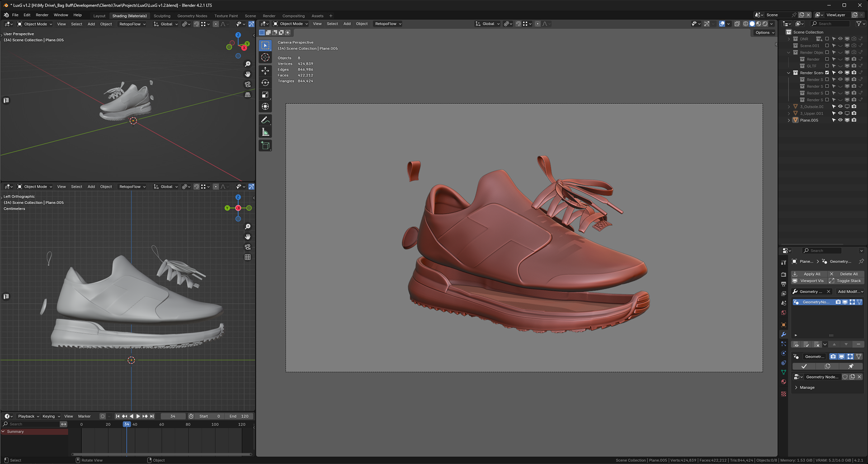The height and width of the screenshot is (464, 868).
Task: Expand the Plane.005 object tree
Action: coord(789,120)
